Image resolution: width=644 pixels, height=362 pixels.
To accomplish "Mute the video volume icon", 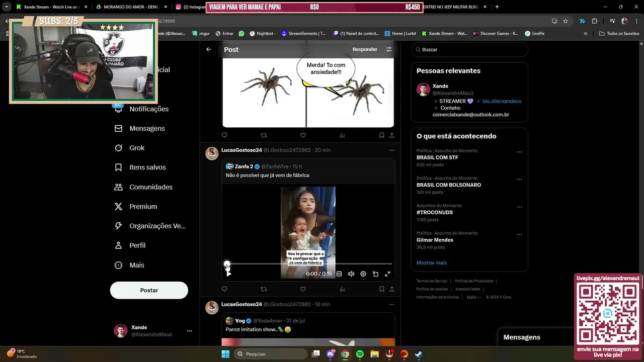I will [351, 274].
